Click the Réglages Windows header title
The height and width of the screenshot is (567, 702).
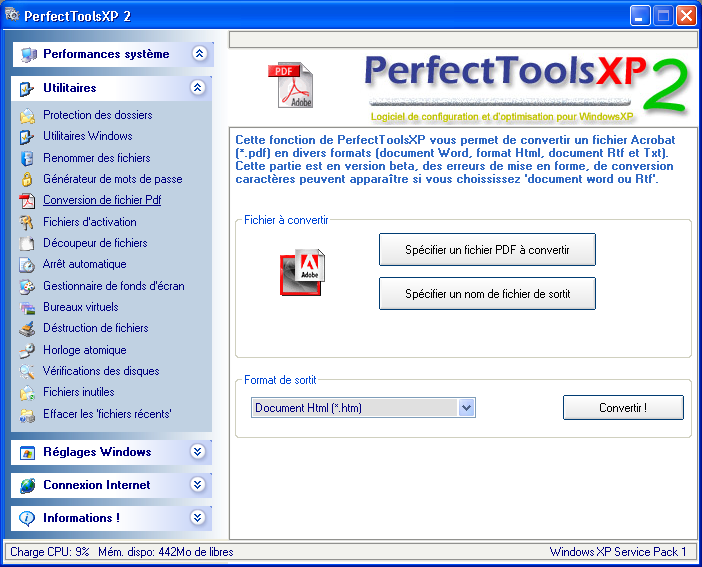click(x=97, y=452)
